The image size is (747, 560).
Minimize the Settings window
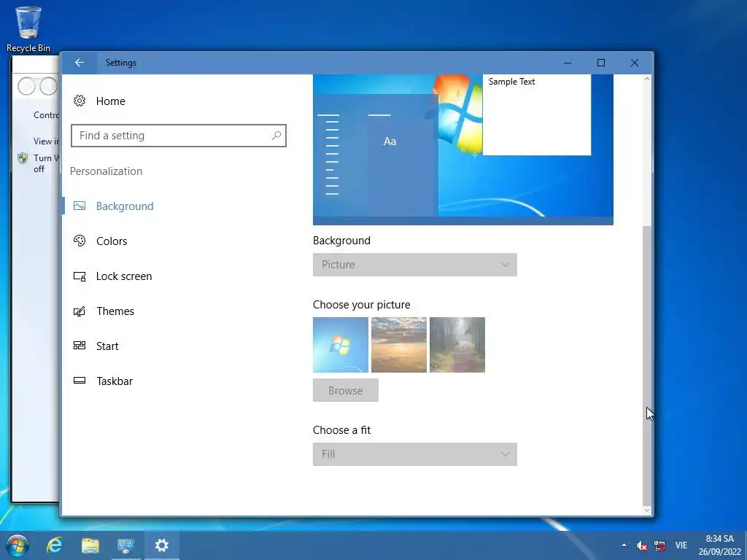(x=568, y=63)
